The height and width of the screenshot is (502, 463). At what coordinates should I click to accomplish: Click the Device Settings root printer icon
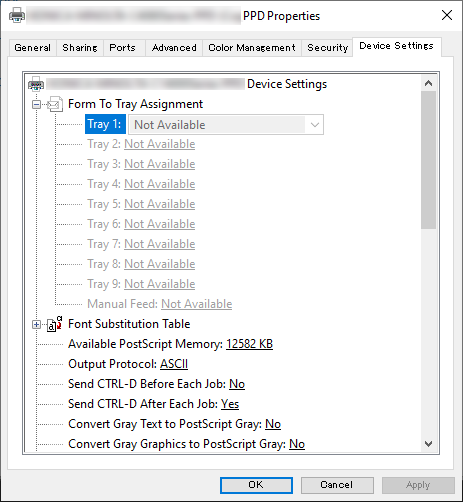point(36,84)
